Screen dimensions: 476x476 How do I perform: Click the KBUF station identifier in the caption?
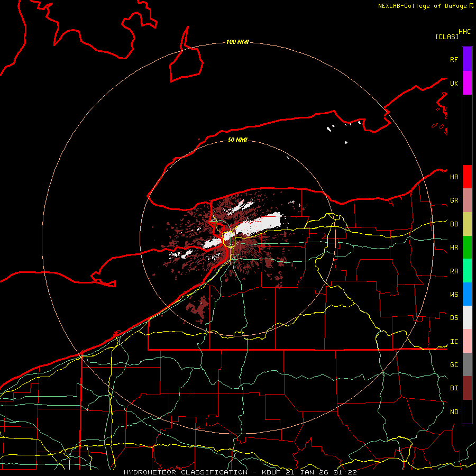pos(271,472)
